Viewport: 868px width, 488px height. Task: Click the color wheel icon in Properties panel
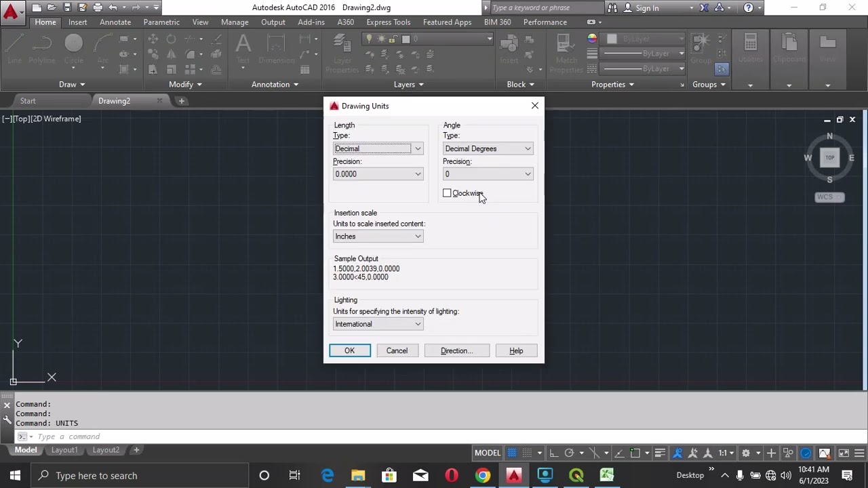592,39
